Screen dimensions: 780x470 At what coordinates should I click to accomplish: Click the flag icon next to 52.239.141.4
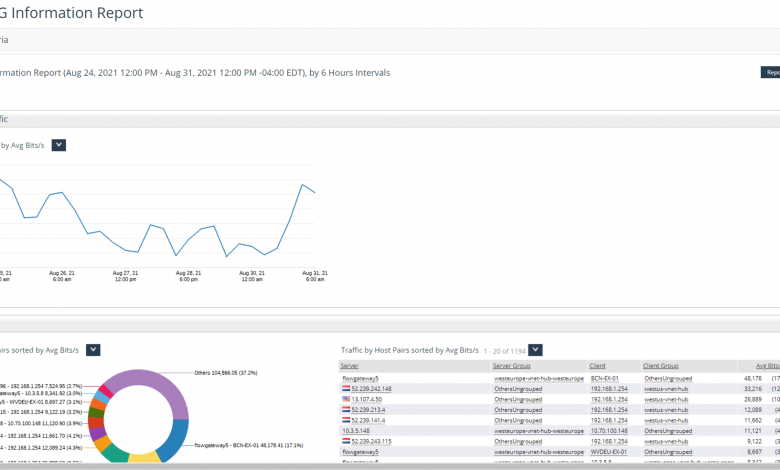(x=346, y=420)
